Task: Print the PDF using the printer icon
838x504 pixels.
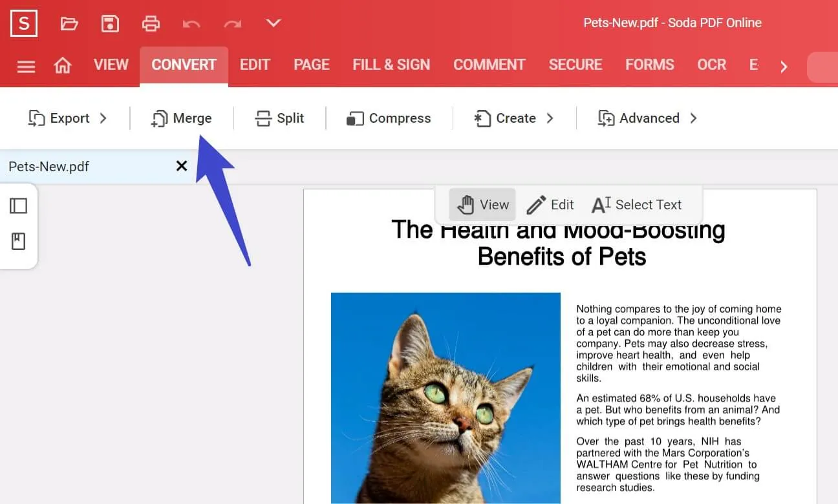Action: click(151, 23)
